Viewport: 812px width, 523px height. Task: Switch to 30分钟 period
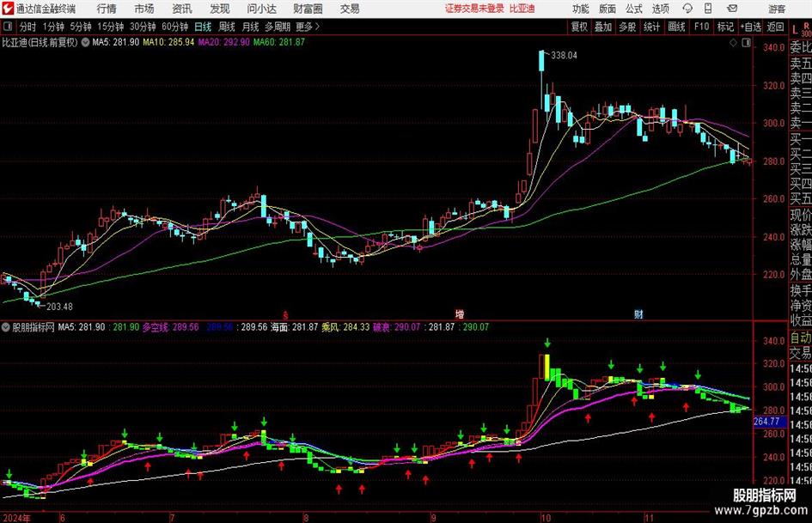point(143,27)
